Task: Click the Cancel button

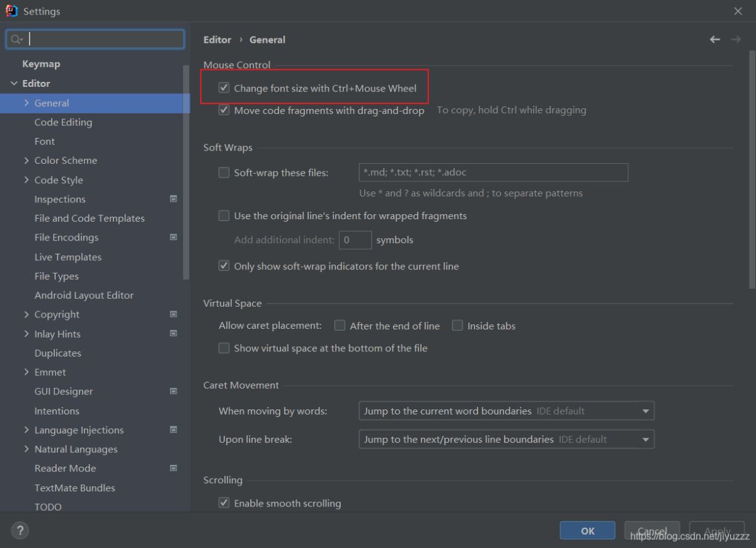Action: (x=652, y=531)
